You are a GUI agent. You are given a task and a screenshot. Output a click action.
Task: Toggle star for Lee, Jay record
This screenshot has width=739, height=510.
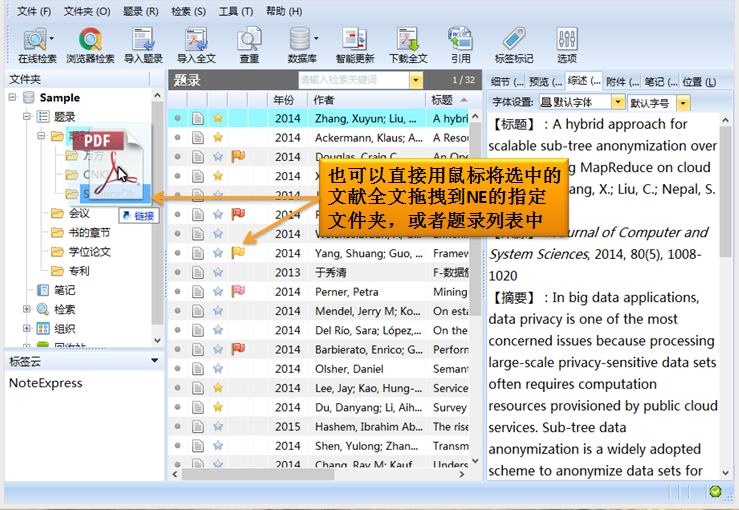(218, 388)
